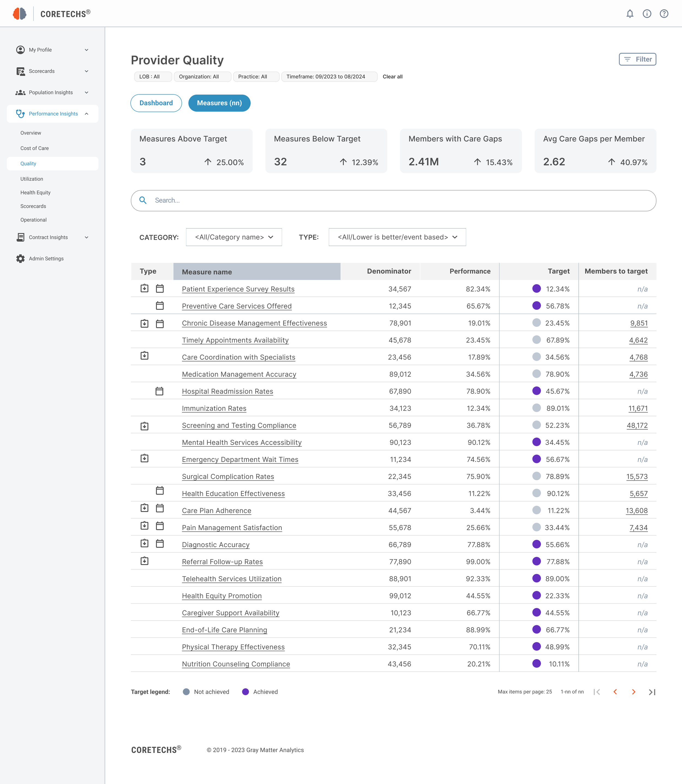Open the TYPE dropdown
The height and width of the screenshot is (784, 682).
(x=397, y=237)
